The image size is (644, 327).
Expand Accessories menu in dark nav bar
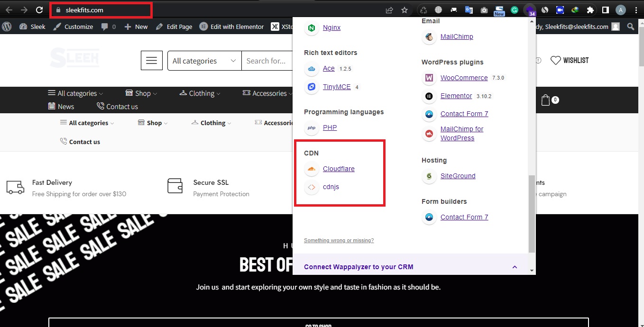268,93
